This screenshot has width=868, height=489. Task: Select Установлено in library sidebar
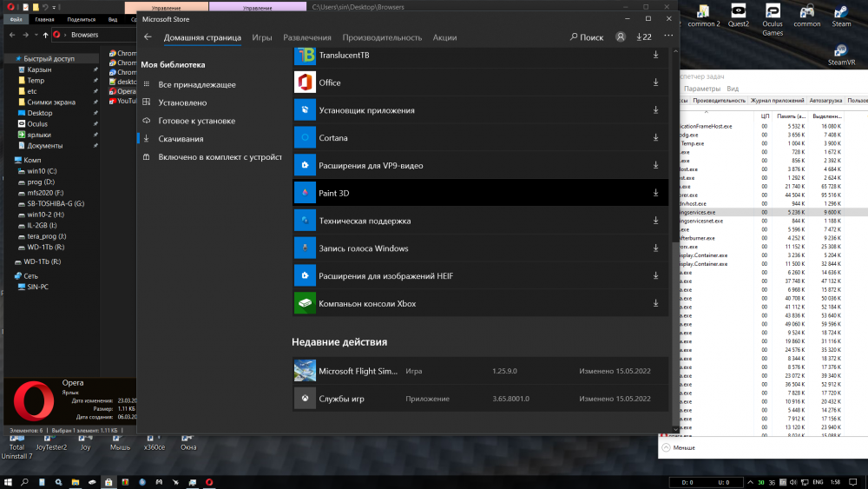[x=182, y=102]
